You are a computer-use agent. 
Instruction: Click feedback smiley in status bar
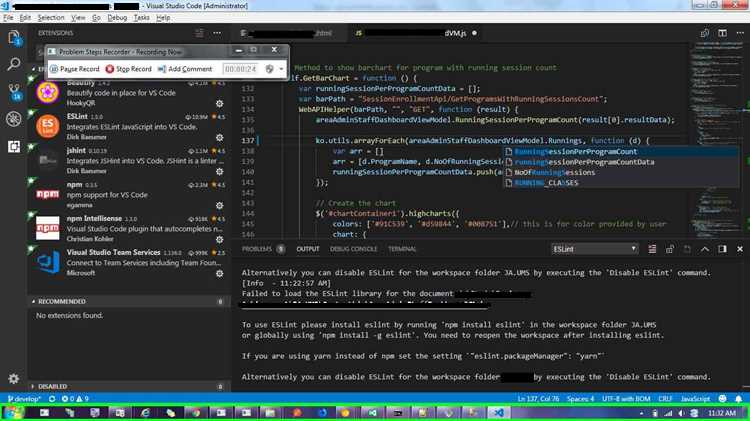722,399
